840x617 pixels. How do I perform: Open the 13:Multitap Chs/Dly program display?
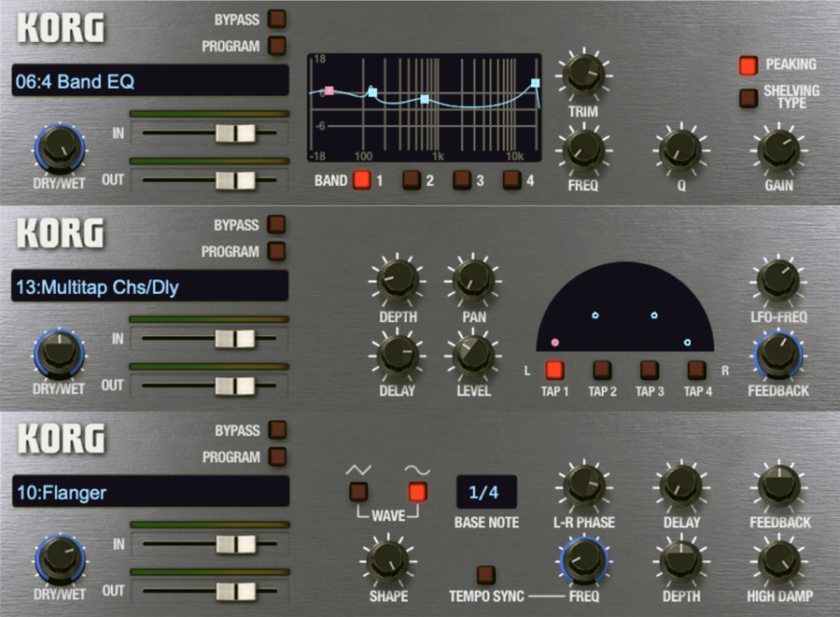tap(150, 286)
